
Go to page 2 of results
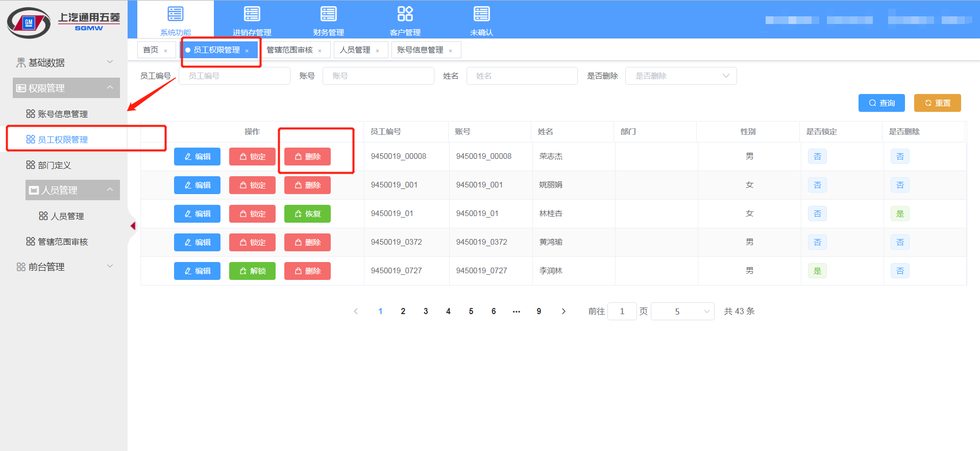(403, 311)
